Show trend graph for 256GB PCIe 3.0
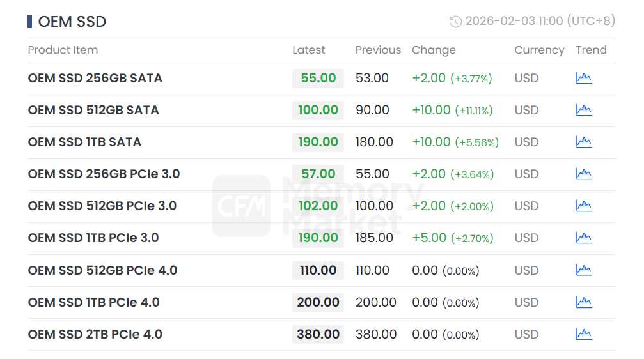This screenshot has width=644, height=359. [x=583, y=174]
